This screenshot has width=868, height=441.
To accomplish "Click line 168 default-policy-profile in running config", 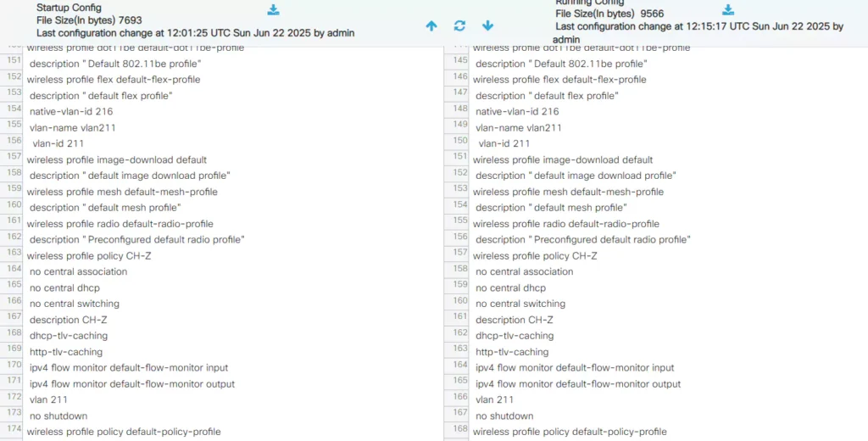I will click(570, 433).
